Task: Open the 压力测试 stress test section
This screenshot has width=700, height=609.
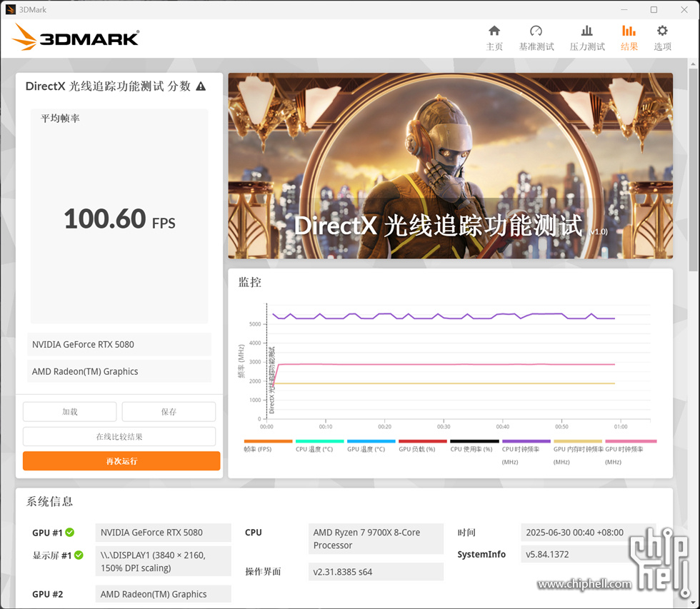Action: click(x=587, y=37)
